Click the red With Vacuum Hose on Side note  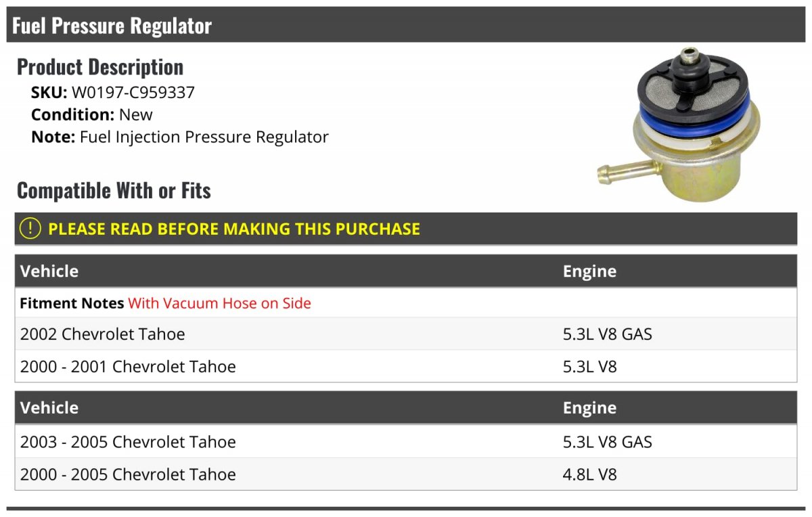(x=219, y=303)
